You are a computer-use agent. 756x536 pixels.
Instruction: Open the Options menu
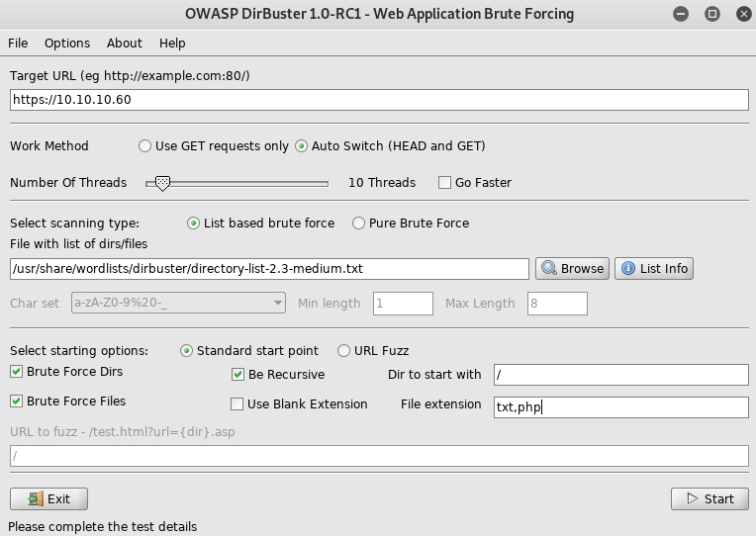coord(67,44)
